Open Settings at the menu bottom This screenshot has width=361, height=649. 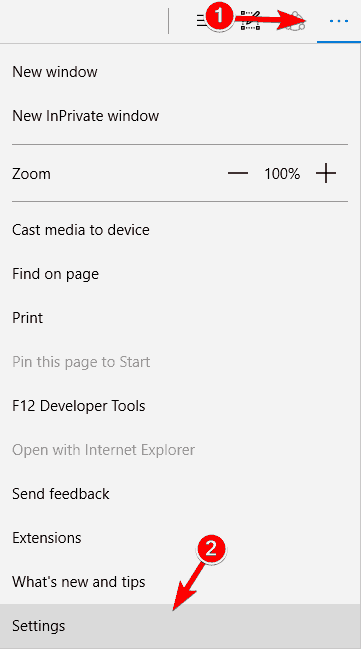[x=180, y=626]
